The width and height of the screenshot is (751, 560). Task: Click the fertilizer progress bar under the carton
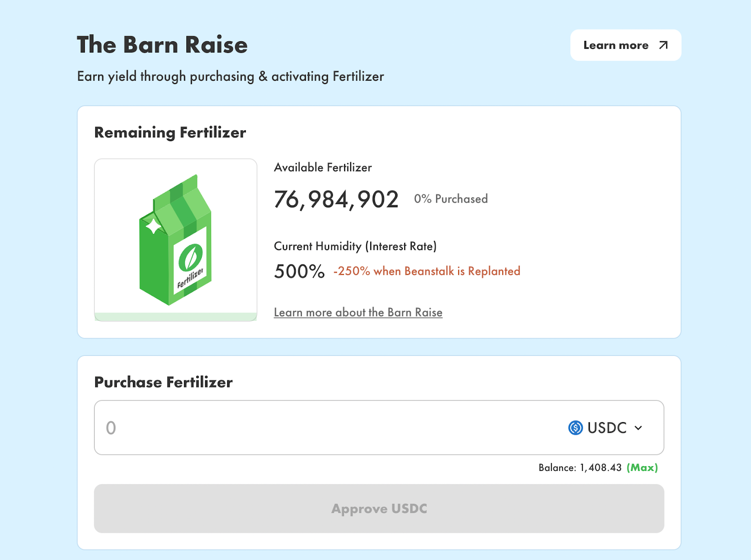pos(176,317)
